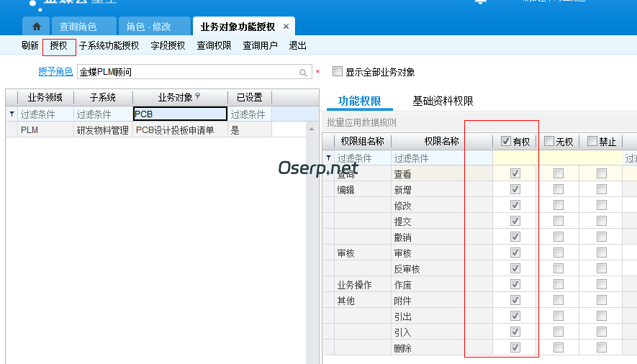Viewport: 637px width, 364px height.
Task: Click the filter funnel icon in permissions grid
Action: tap(329, 158)
